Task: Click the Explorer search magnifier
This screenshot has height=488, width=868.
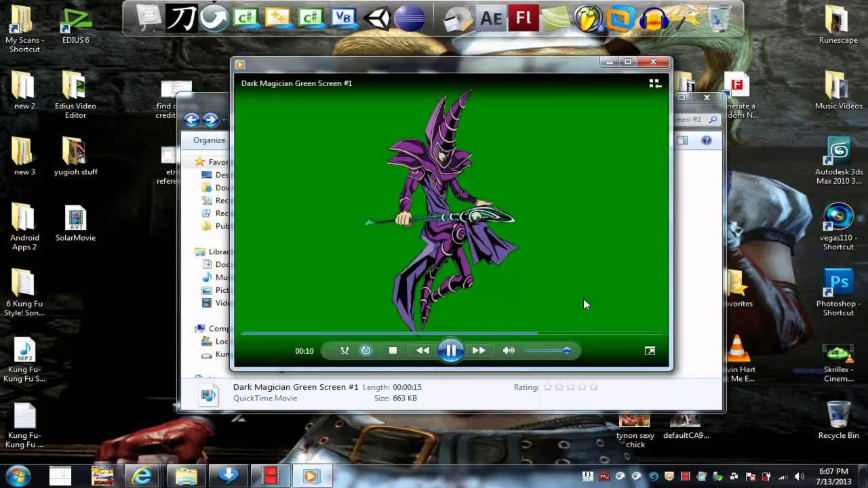Action: (713, 119)
